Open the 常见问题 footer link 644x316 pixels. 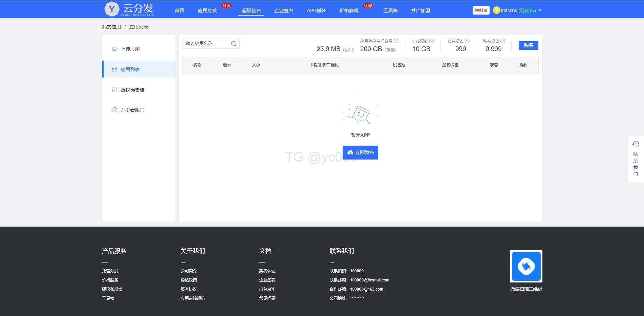click(267, 298)
